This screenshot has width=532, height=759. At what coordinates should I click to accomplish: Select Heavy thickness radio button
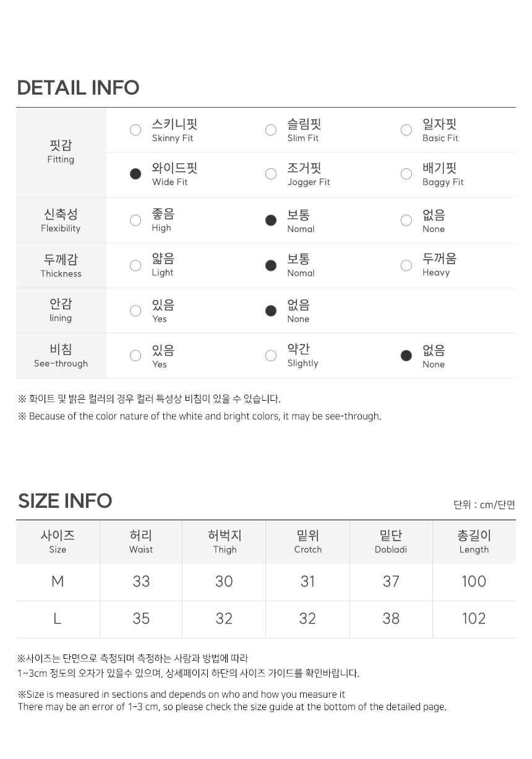[406, 265]
